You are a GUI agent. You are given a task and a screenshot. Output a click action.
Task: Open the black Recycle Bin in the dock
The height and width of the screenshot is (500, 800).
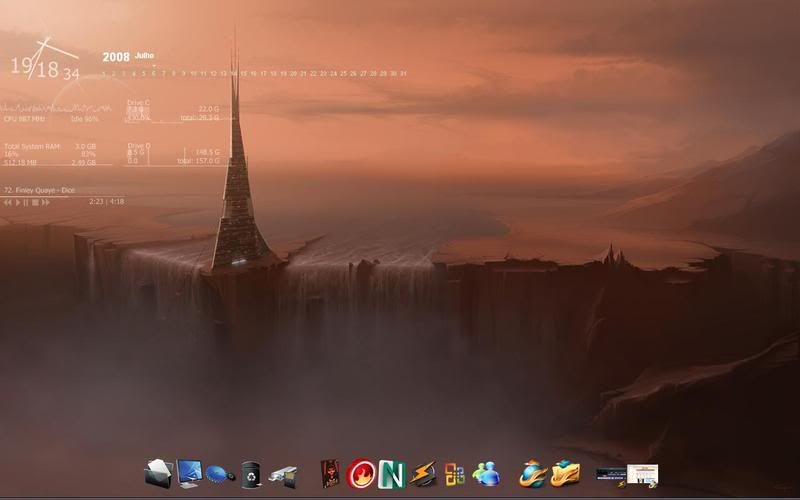pyautogui.click(x=251, y=474)
